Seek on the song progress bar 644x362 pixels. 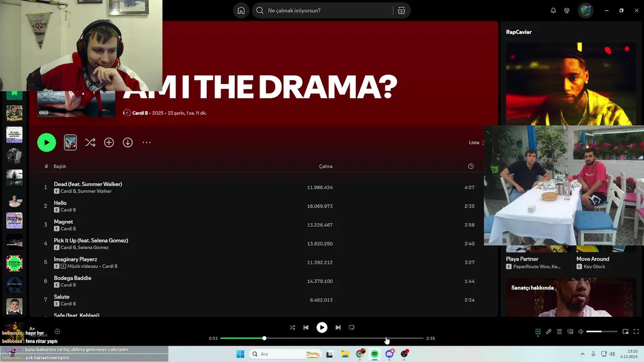(x=322, y=338)
